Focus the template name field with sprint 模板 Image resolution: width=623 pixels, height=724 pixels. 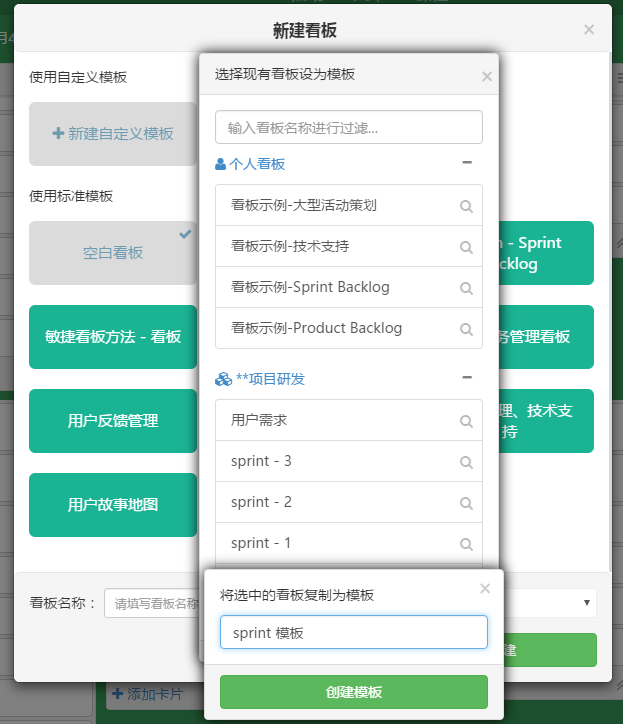pos(354,632)
